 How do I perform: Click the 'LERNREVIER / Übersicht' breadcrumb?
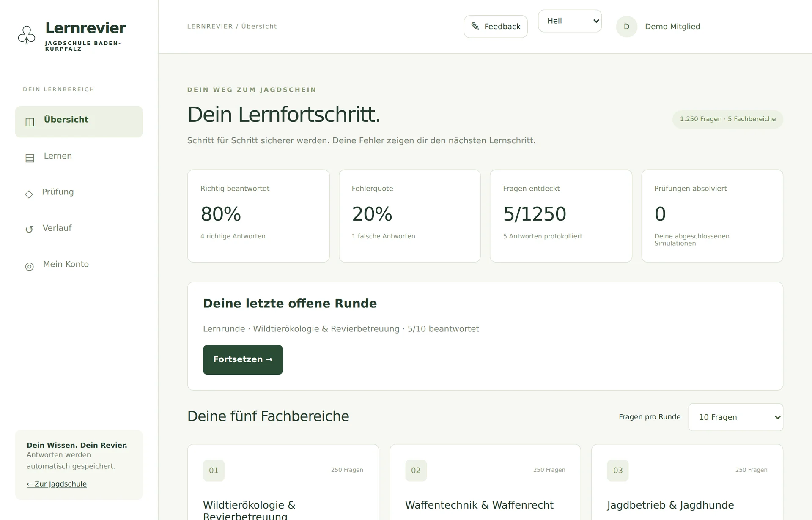(232, 26)
